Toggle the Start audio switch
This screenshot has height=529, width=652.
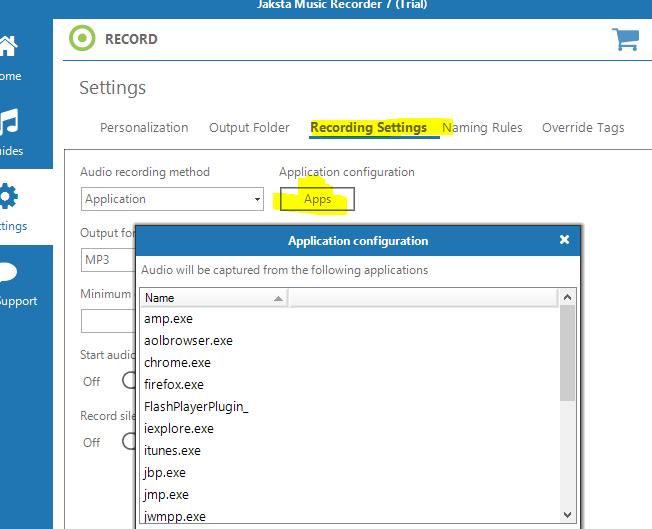point(129,381)
